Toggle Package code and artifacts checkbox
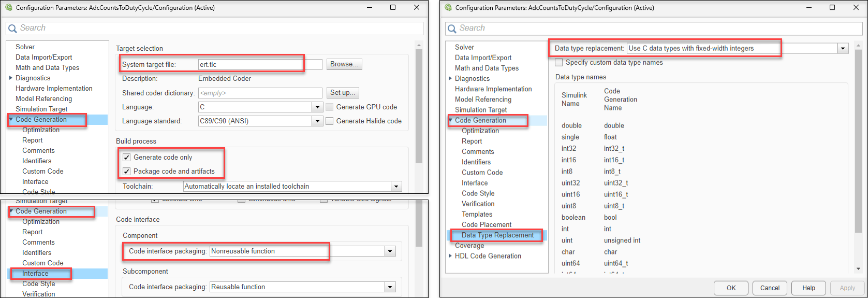This screenshot has width=868, height=298. coord(127,172)
